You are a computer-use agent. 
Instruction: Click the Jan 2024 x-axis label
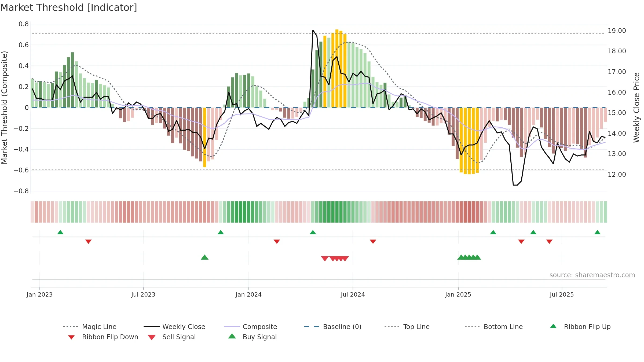pos(249,295)
